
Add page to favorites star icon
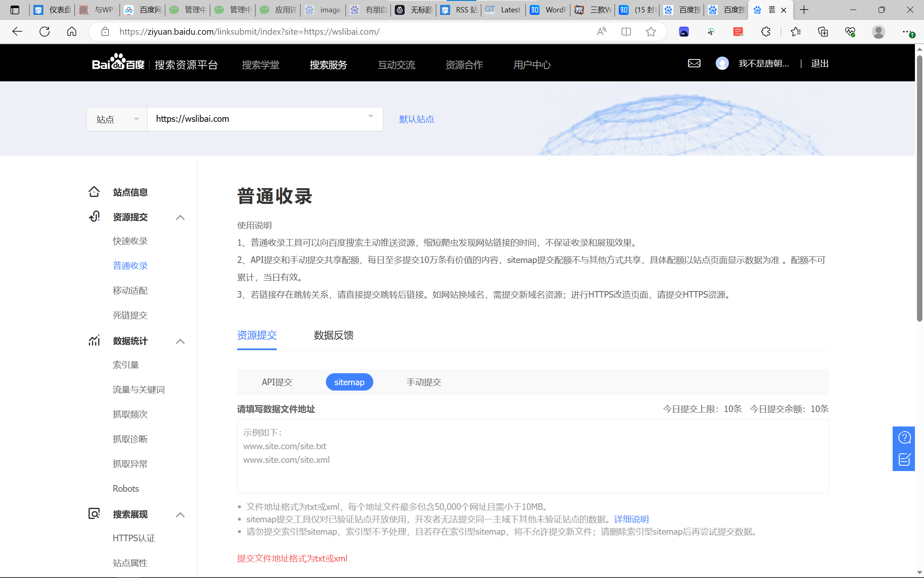(x=651, y=32)
